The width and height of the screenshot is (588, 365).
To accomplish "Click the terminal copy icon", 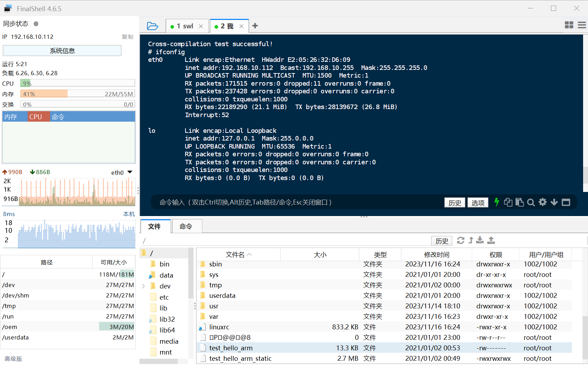I will (508, 202).
